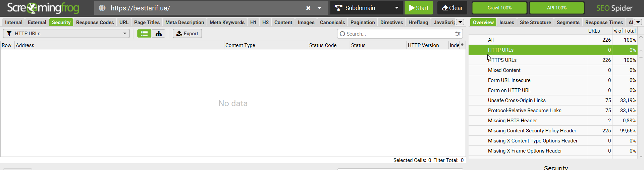Select the Missing X-Frame-Options Header row
The width and height of the screenshot is (644, 170).
553,151
